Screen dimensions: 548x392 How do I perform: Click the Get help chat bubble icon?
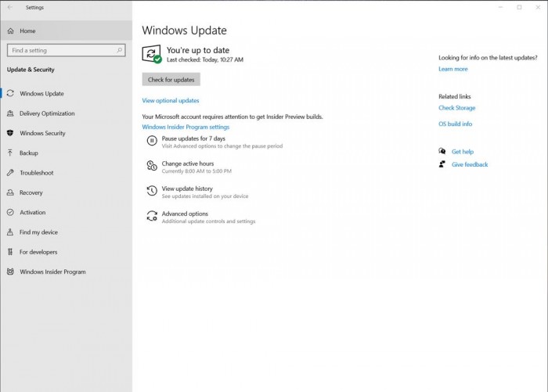coord(442,151)
